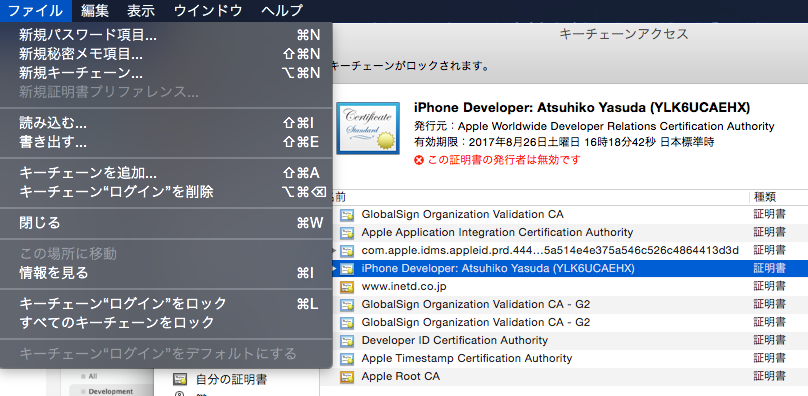The height and width of the screenshot is (396, 808).
Task: Open the ファイル menu in menu bar
Action: tap(36, 10)
